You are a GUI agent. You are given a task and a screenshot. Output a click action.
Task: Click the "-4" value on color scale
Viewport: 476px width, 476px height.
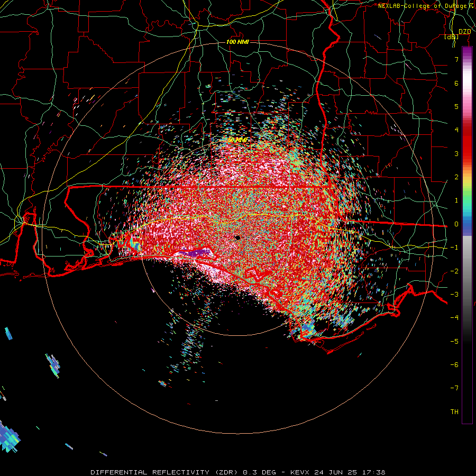[454, 318]
